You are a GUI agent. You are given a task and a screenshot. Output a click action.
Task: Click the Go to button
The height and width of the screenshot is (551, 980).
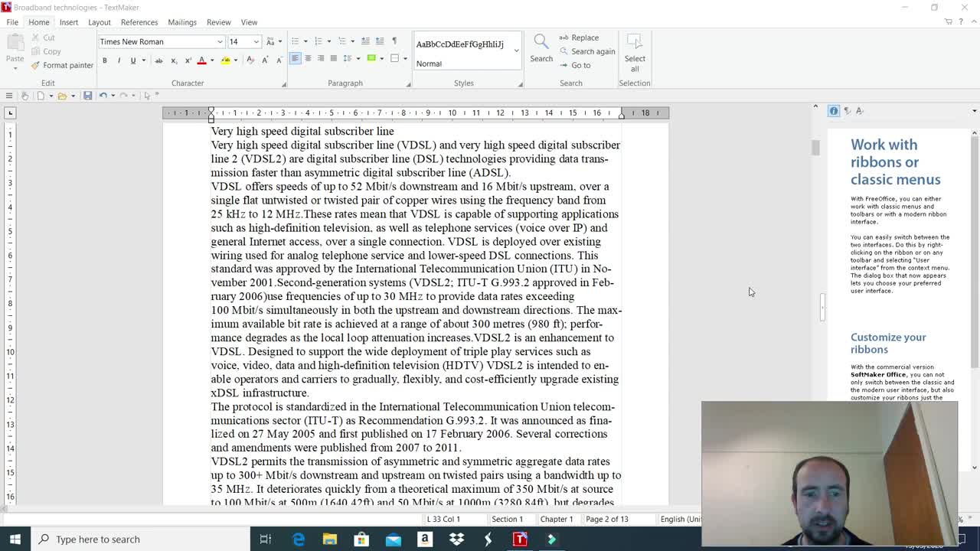pyautogui.click(x=575, y=65)
